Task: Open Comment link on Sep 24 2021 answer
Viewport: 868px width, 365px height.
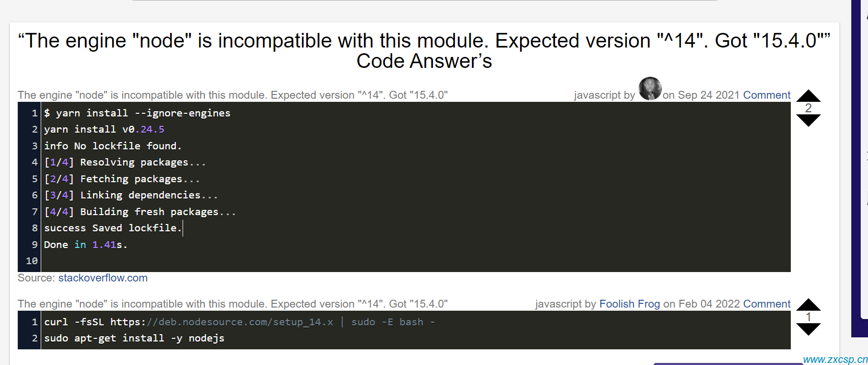Action: coord(767,95)
